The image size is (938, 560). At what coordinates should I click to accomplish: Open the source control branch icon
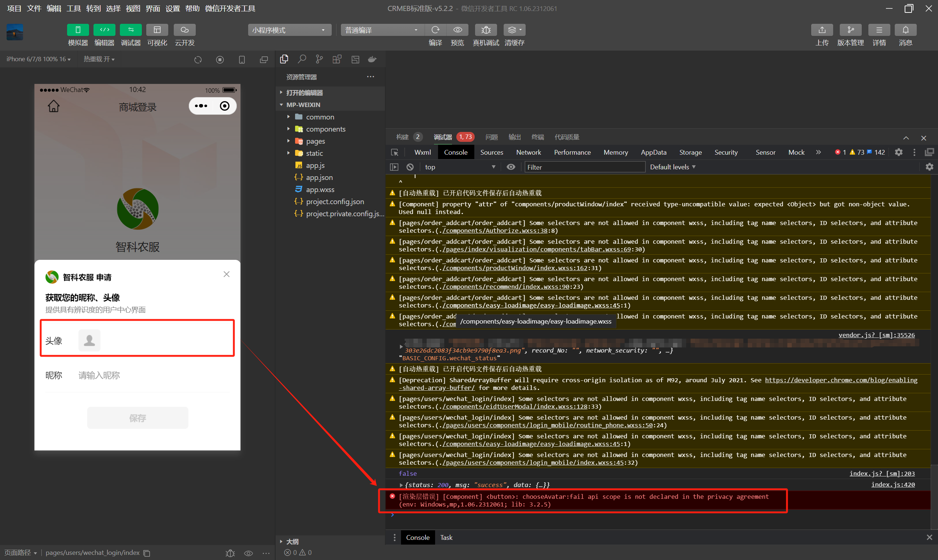(319, 59)
